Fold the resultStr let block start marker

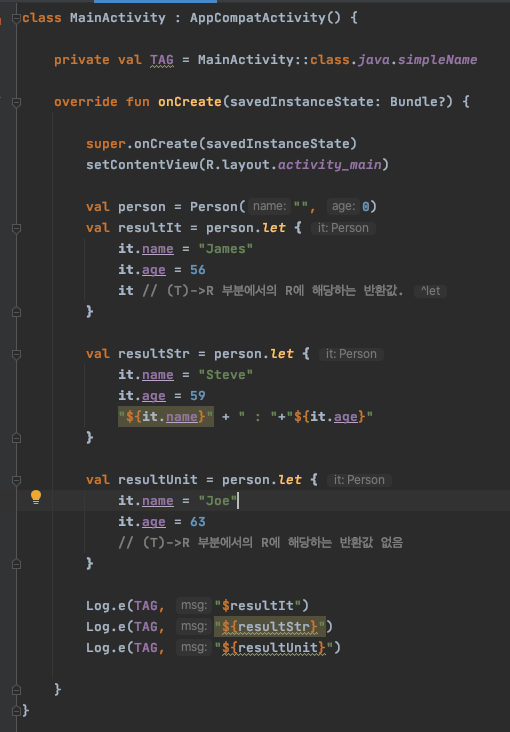[16, 354]
